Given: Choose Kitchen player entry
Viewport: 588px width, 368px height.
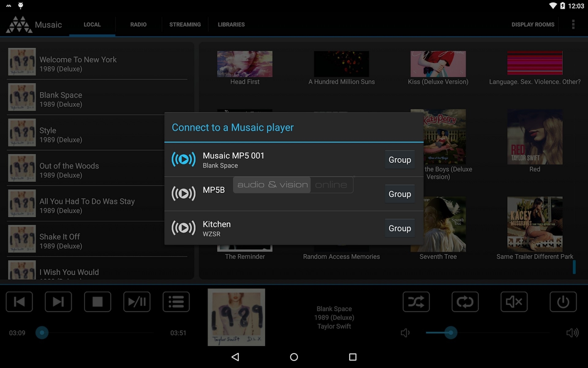Looking at the screenshot, I should point(294,228).
